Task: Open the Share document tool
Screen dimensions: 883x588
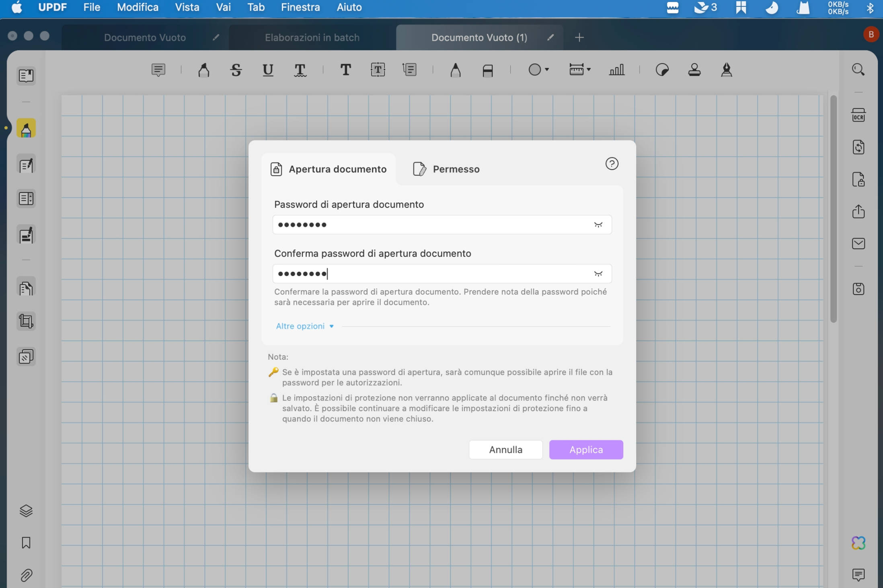Action: click(x=858, y=211)
